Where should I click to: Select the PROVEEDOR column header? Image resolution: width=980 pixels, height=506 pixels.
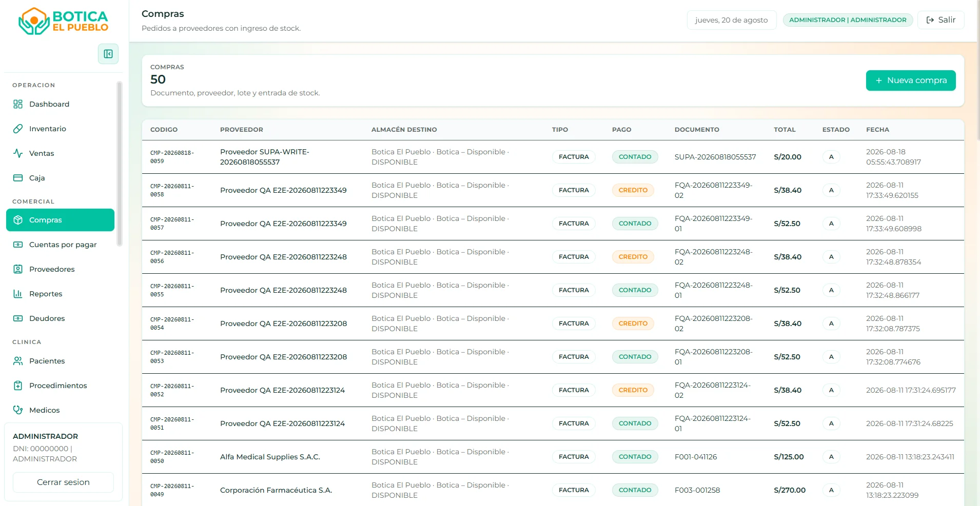coord(242,130)
